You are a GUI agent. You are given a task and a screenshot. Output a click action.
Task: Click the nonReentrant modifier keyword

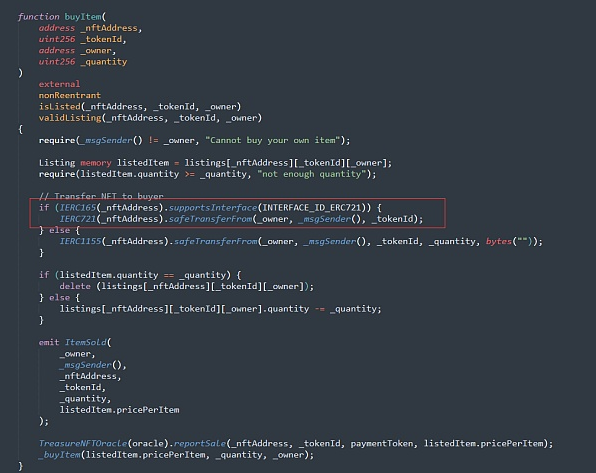coord(70,95)
